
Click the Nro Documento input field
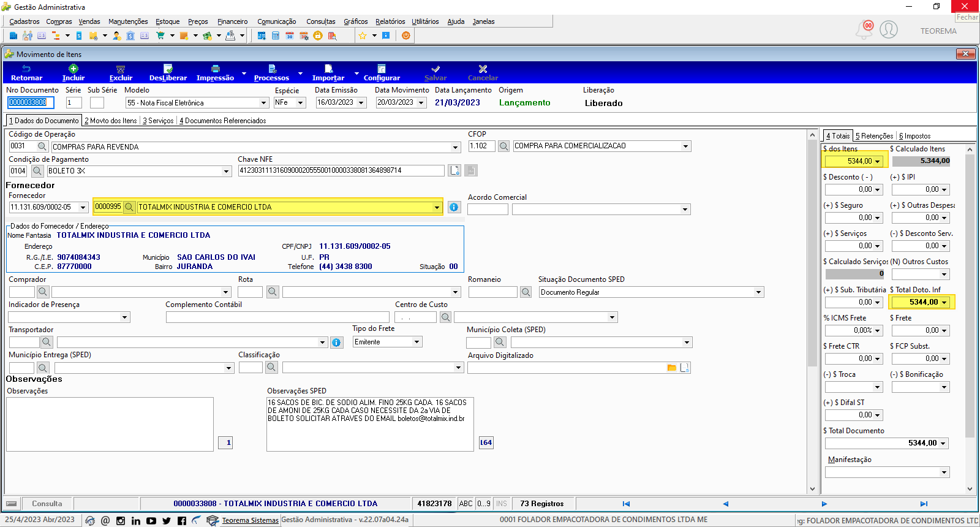[x=31, y=102]
